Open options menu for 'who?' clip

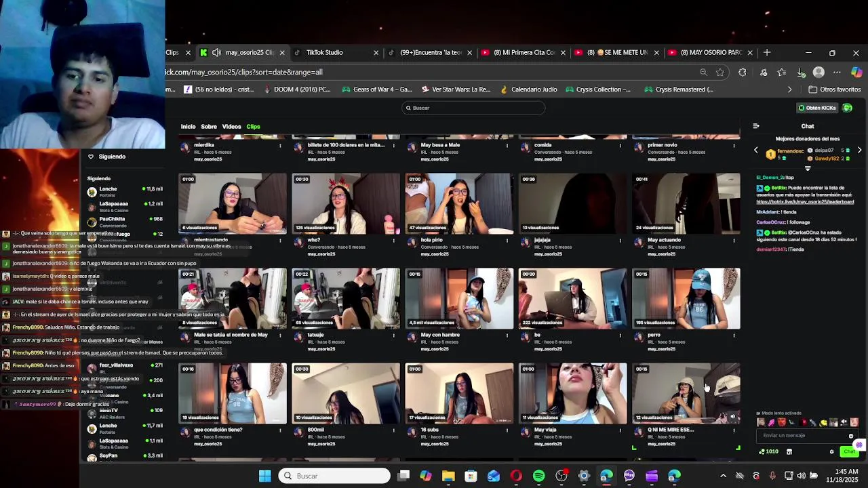coord(393,240)
